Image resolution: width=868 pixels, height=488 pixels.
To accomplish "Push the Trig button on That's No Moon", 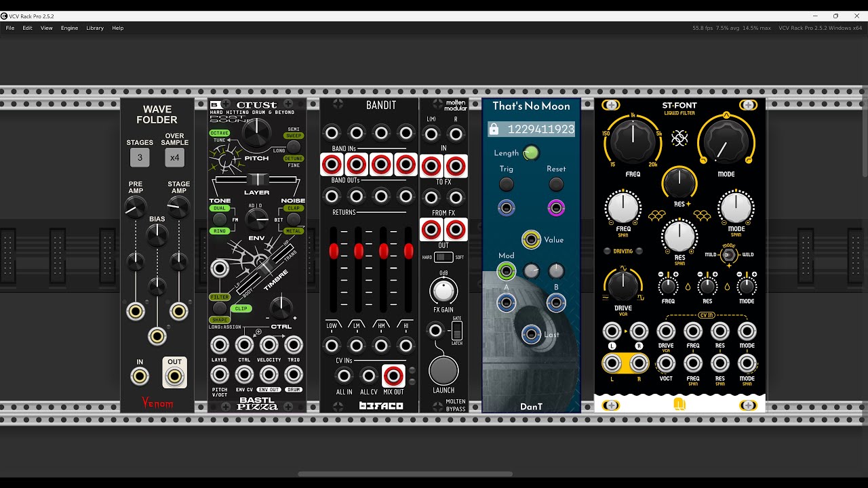I will [x=507, y=184].
